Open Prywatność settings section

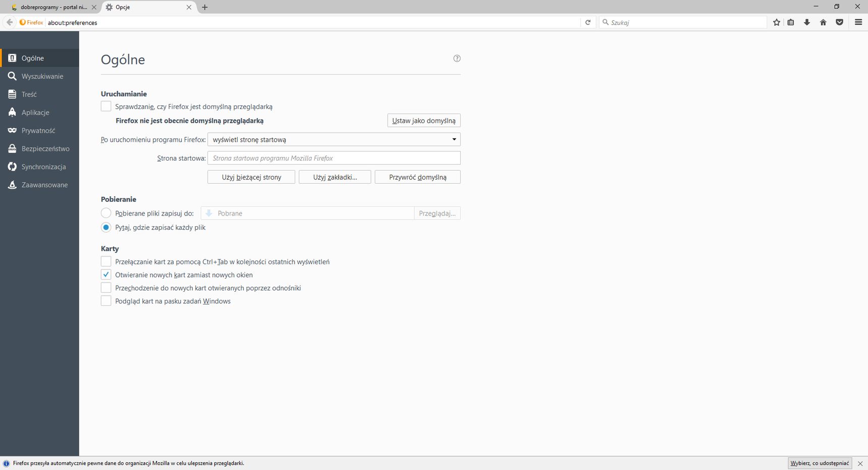39,131
